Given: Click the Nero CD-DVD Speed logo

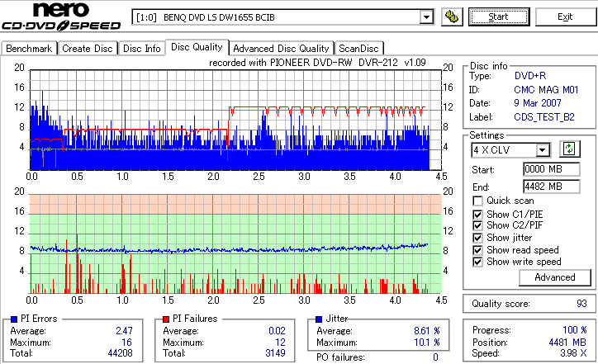Looking at the screenshot, I should click(x=61, y=17).
